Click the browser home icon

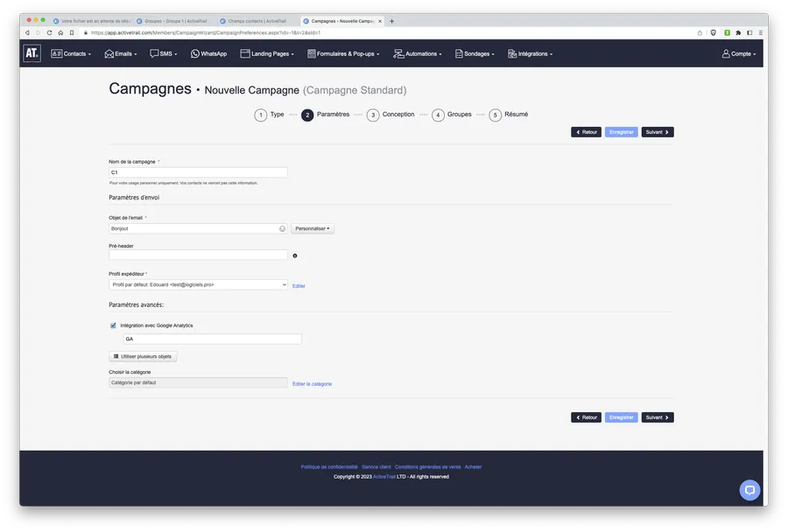coord(60,32)
